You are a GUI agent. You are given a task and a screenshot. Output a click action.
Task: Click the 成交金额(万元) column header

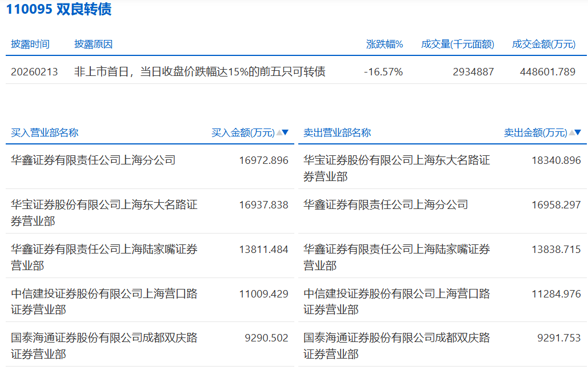pos(543,44)
